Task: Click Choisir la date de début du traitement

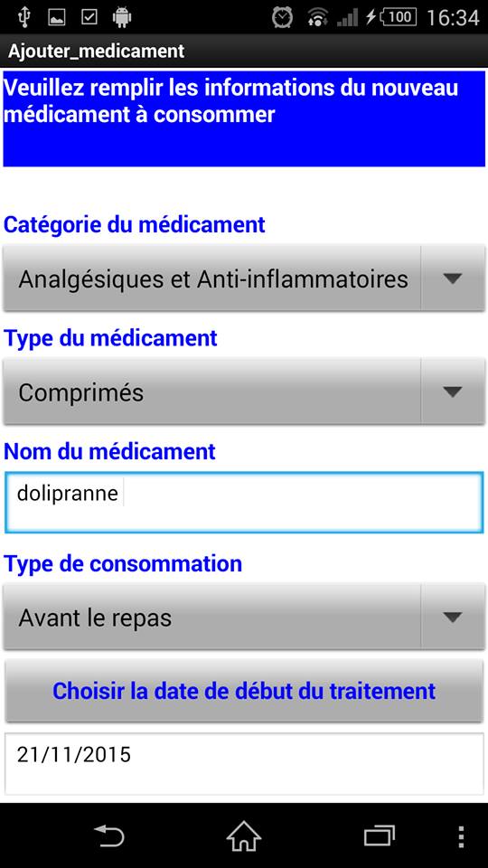Action: [244, 691]
